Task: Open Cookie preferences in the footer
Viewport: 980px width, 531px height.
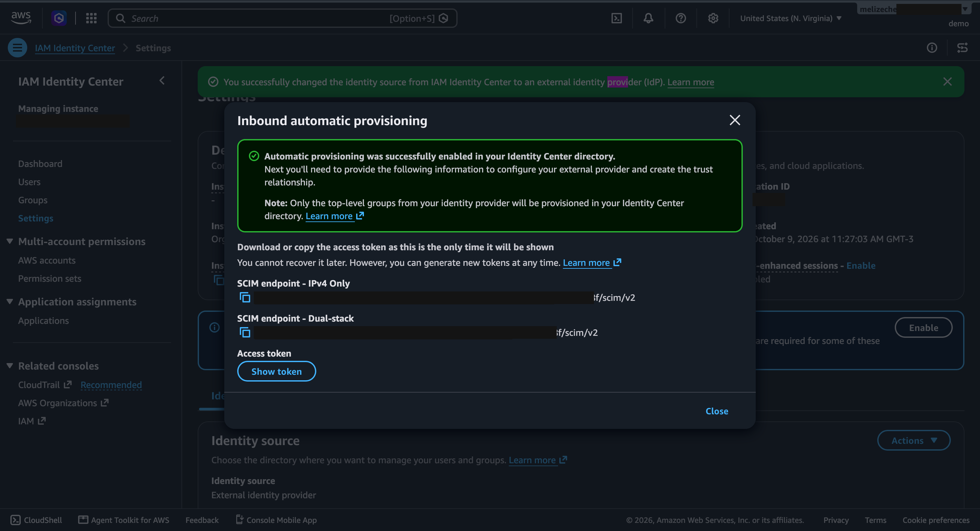Action: (x=936, y=520)
